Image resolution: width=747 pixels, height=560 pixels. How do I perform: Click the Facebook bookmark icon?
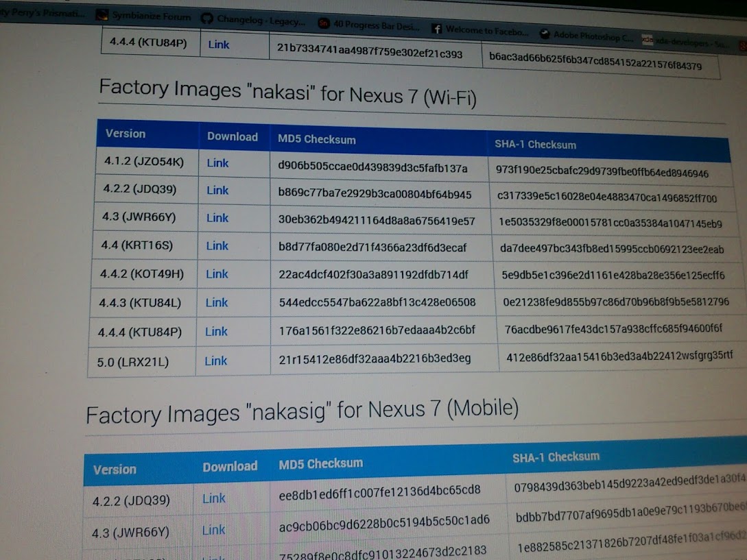[436, 29]
